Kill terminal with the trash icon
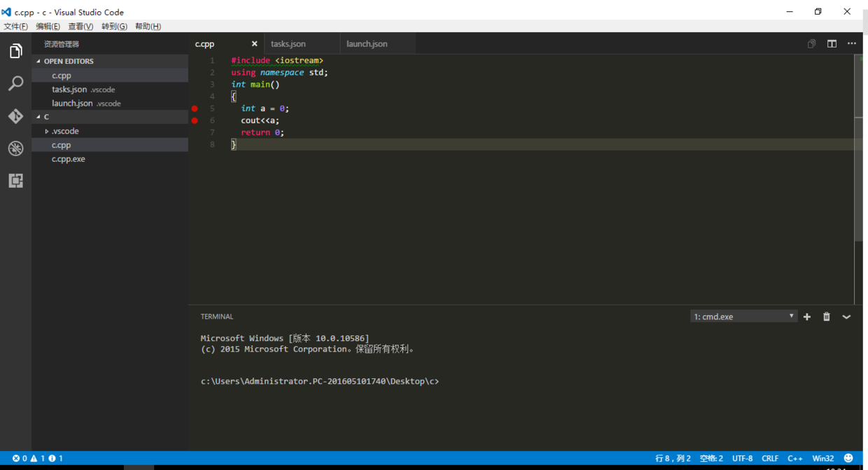The height and width of the screenshot is (470, 868). coord(826,317)
